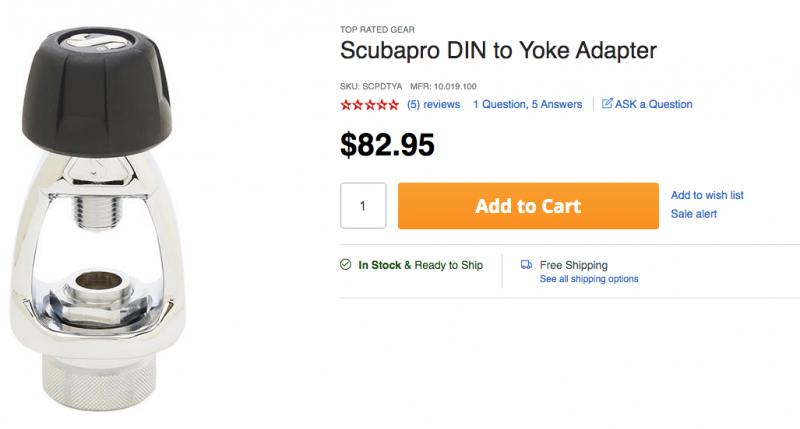
Task: Click Add to wish list
Action: click(x=707, y=195)
